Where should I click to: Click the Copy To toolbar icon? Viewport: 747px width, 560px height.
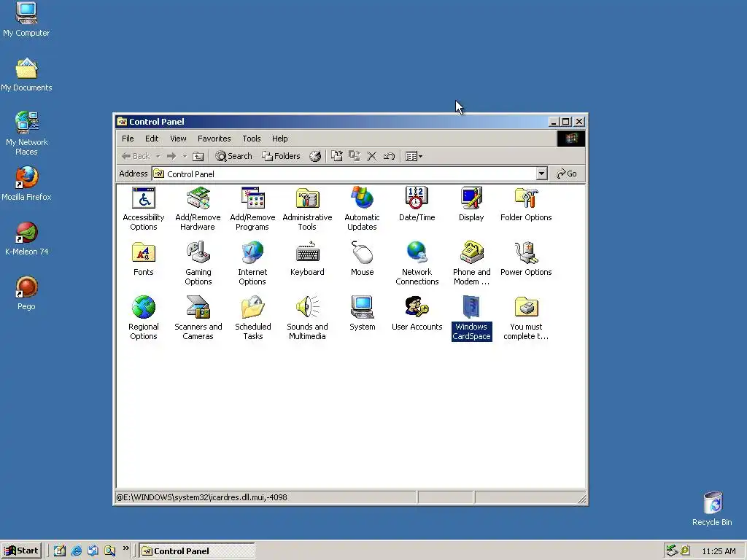(x=354, y=156)
